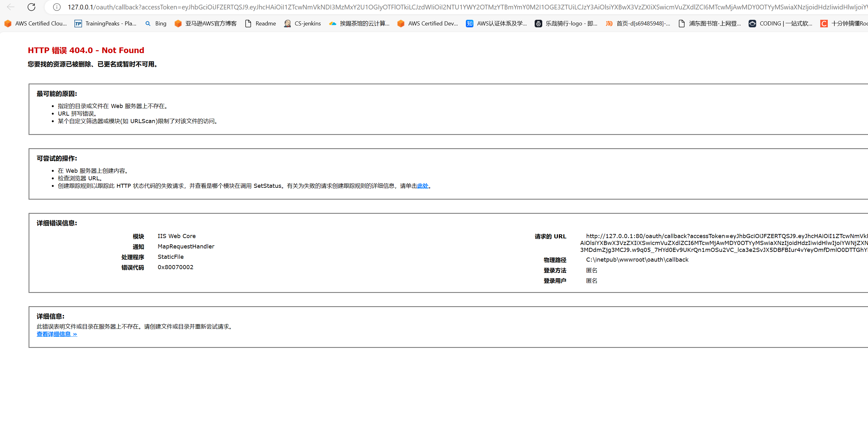Click the page refresh/reload icon
Image resolution: width=868 pixels, height=424 pixels.
[x=31, y=7]
